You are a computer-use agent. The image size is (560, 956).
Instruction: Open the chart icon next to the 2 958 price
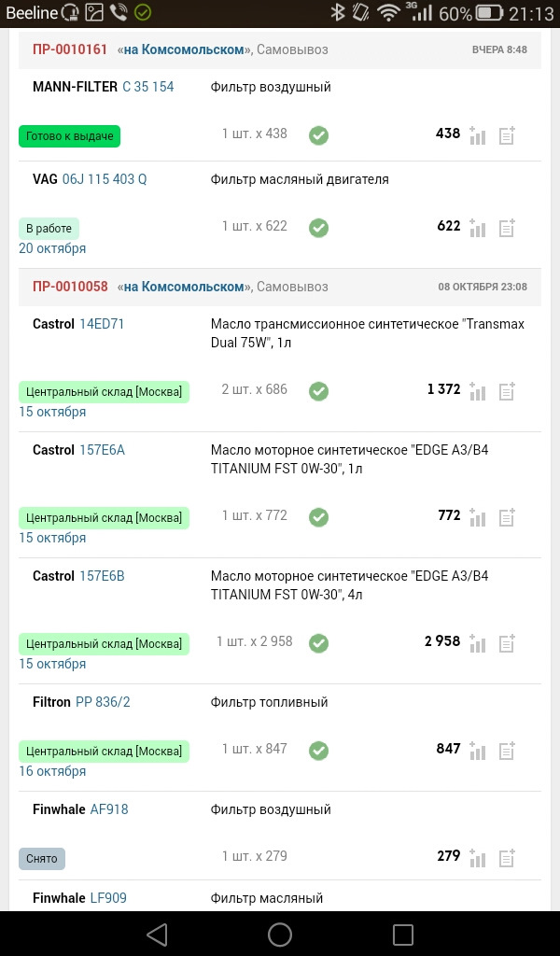click(477, 643)
